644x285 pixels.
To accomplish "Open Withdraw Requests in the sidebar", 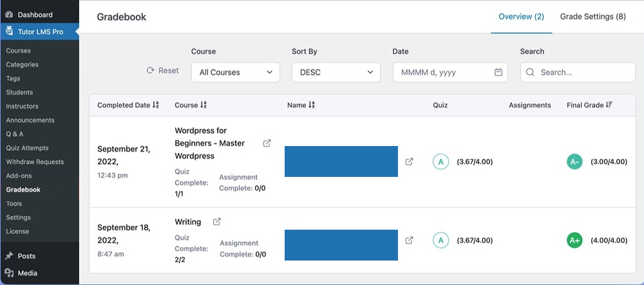I will 35,162.
